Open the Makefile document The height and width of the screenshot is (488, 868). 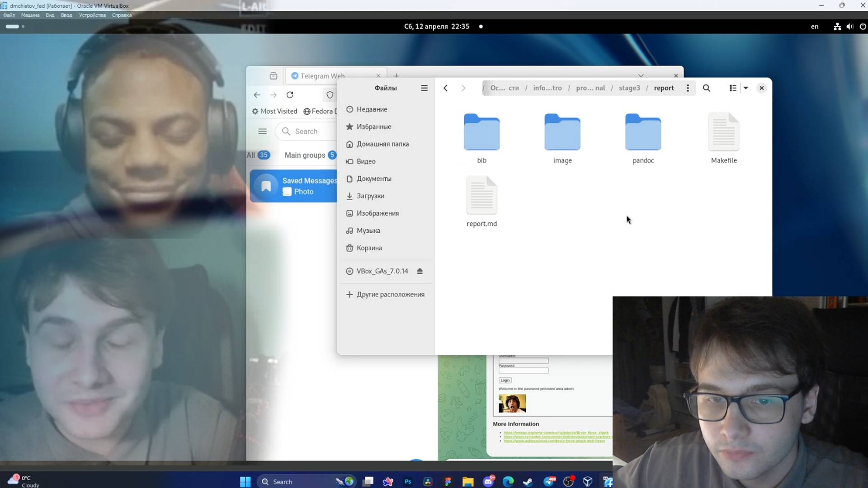pos(723,132)
